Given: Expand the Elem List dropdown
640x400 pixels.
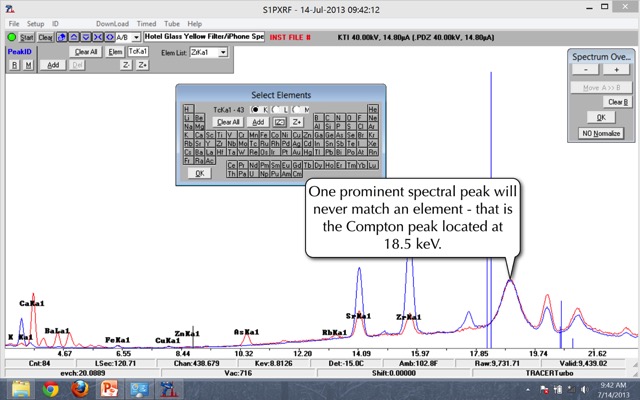Looking at the screenshot, I should pyautogui.click(x=223, y=52).
